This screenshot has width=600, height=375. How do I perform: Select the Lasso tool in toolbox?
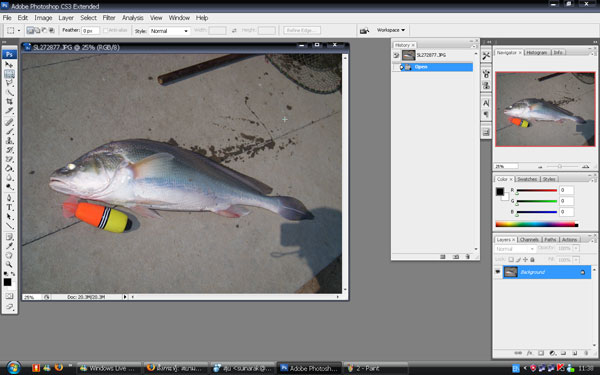click(x=9, y=83)
